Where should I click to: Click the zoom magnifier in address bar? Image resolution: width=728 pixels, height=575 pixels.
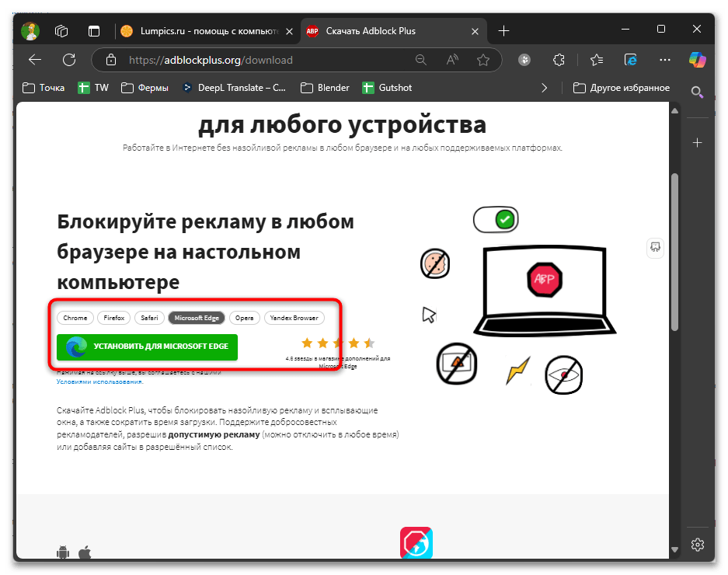tap(420, 60)
